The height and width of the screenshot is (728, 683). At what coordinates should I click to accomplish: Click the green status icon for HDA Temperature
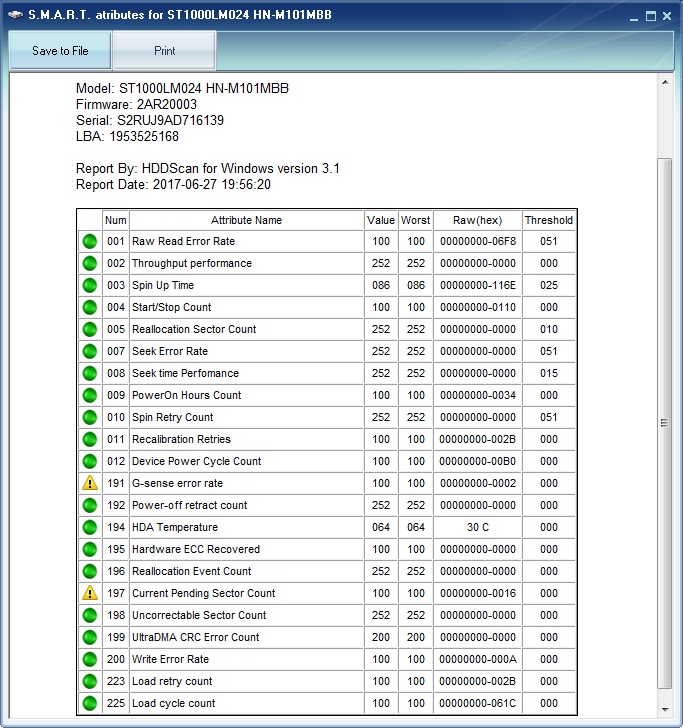[90, 527]
